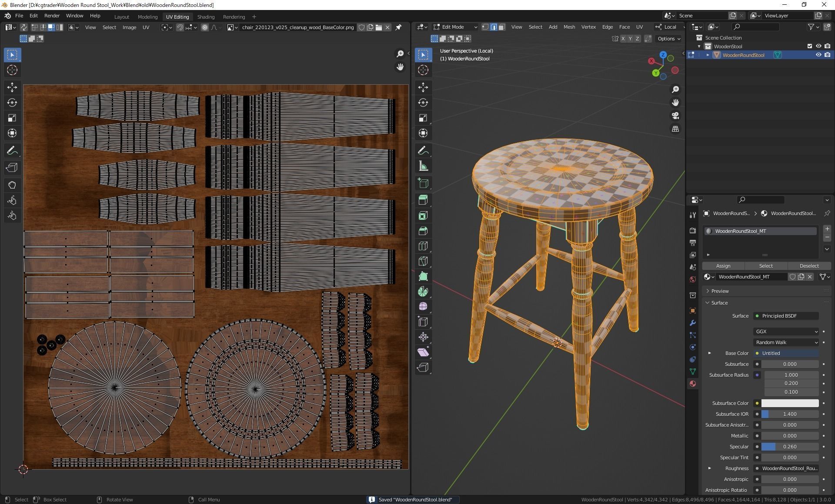Viewport: 835px width, 504px height.
Task: Expand WoodenRoundStool object in the outliner
Action: pyautogui.click(x=708, y=55)
